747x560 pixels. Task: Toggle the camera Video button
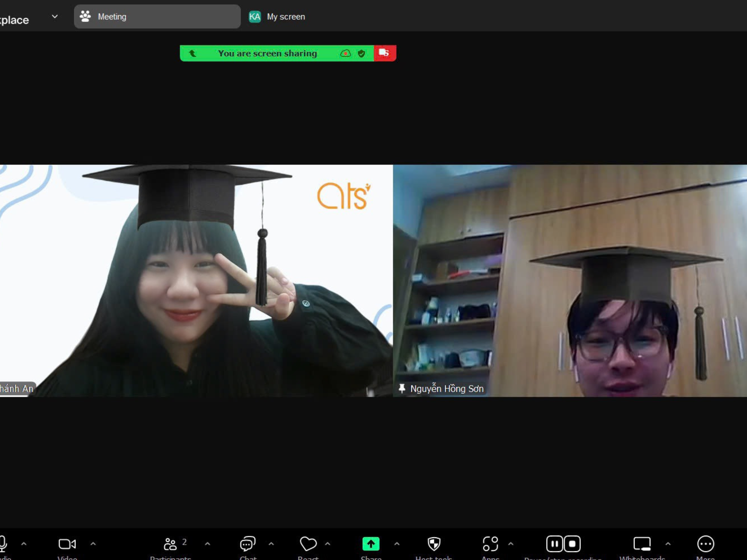(67, 544)
